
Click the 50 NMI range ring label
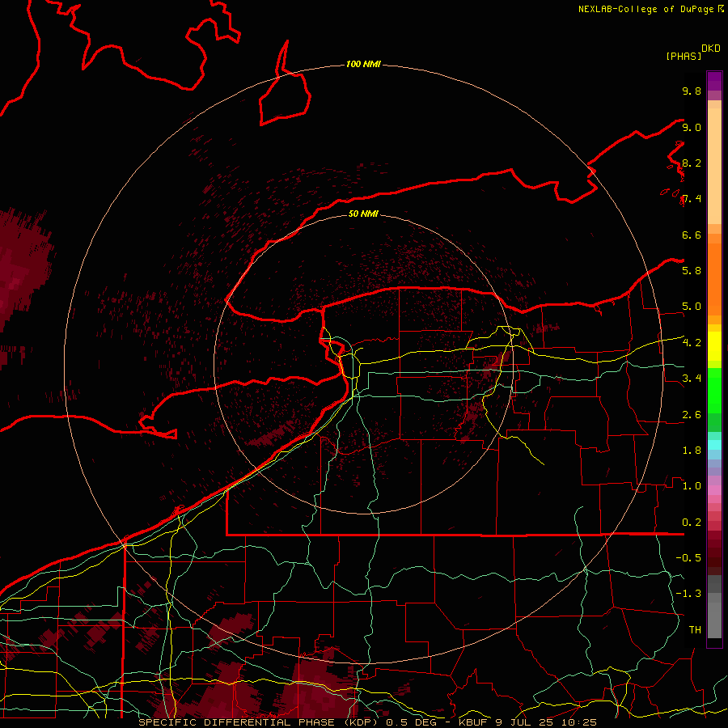pos(363,214)
